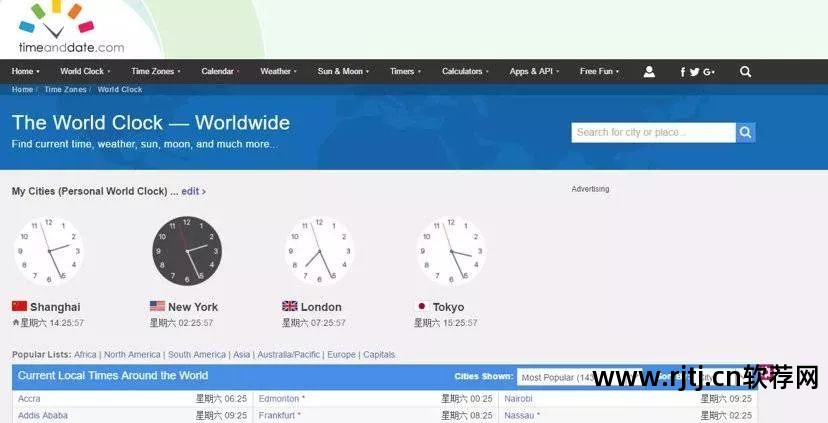This screenshot has height=423, width=828.
Task: Select the Africa popular list
Action: 85,355
